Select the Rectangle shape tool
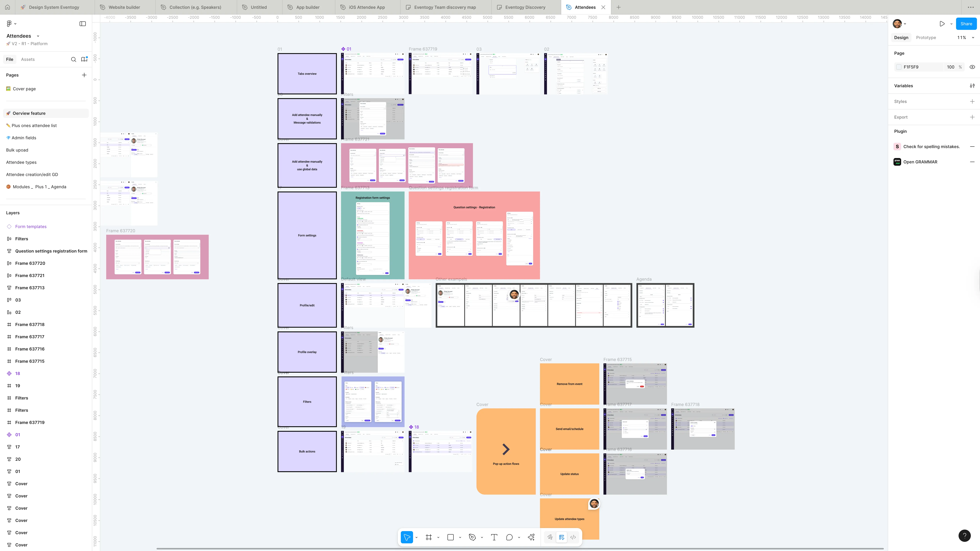Screen dimensions: 980x551 (450, 537)
